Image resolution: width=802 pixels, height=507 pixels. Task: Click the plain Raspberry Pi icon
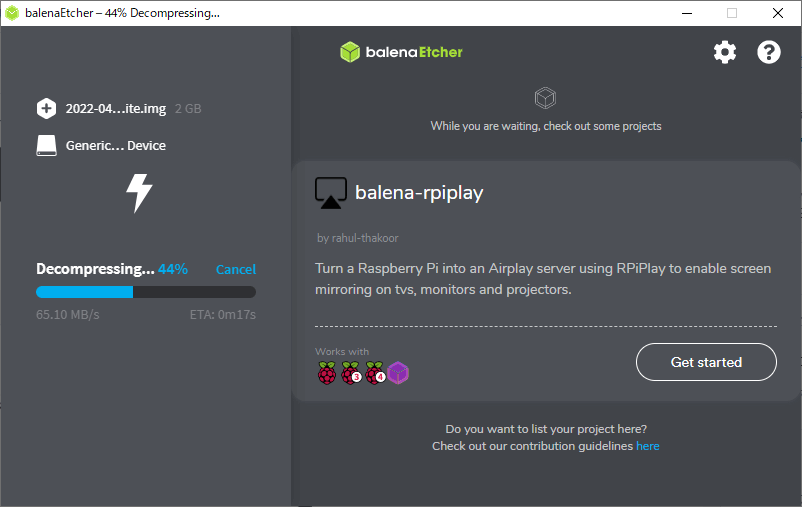pyautogui.click(x=327, y=372)
